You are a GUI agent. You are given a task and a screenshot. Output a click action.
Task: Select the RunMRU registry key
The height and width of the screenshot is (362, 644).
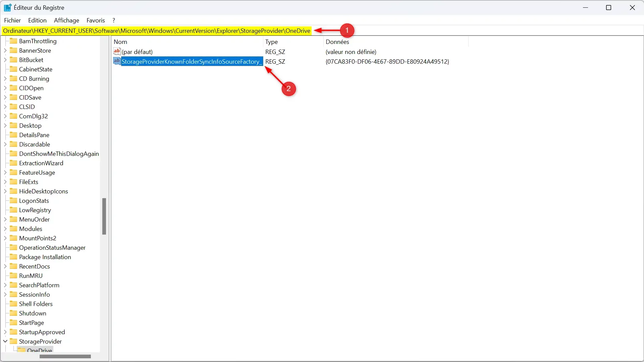click(x=31, y=276)
